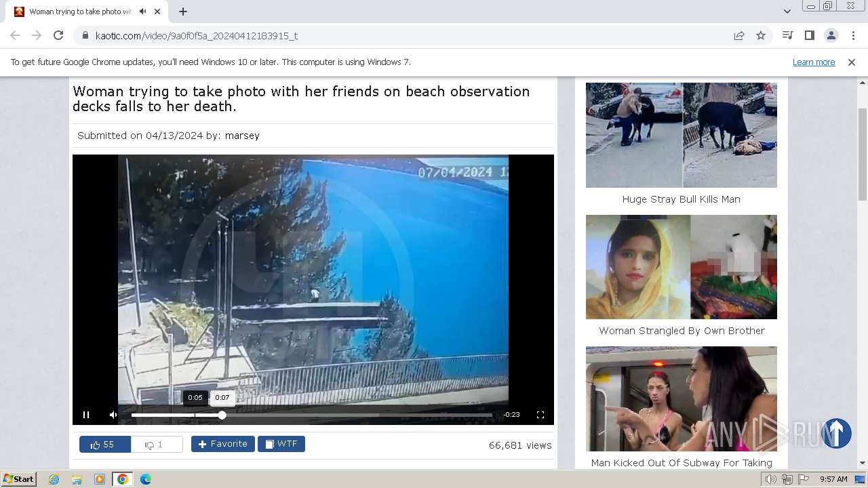Open system tray volume icon

click(x=771, y=479)
